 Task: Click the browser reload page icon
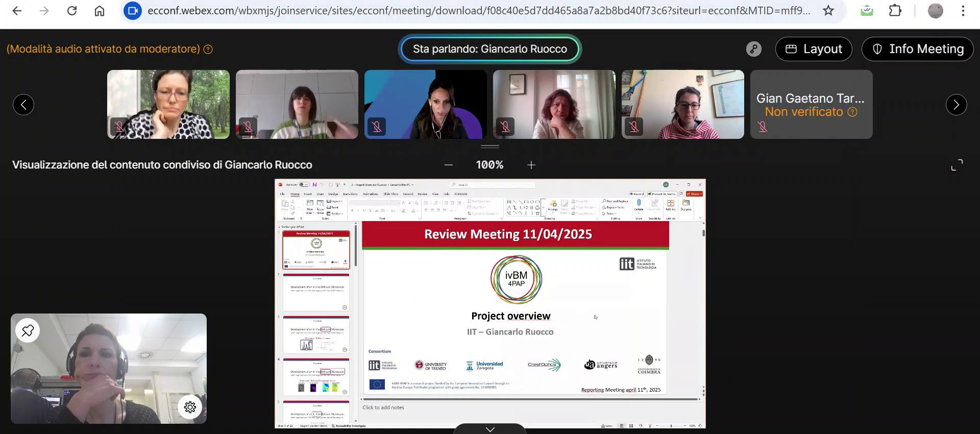click(x=72, y=11)
